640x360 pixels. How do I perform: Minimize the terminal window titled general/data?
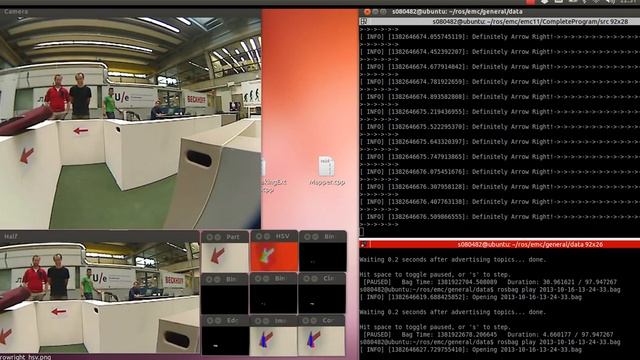[x=375, y=12]
